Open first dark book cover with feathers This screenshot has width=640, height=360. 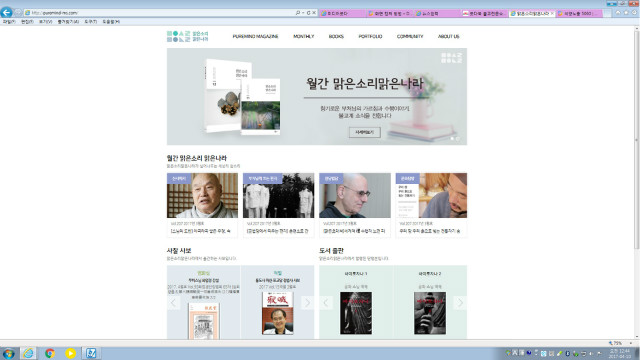356,313
